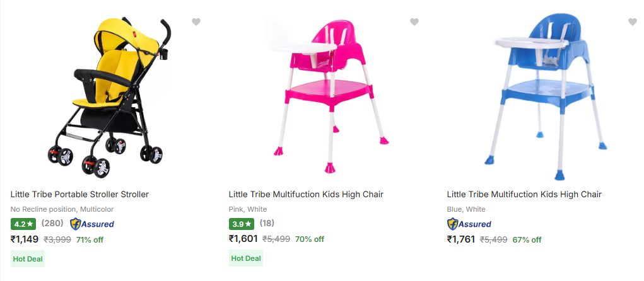Open Little Tribe Portable Stroller title link
The height and width of the screenshot is (281, 644).
coord(79,194)
